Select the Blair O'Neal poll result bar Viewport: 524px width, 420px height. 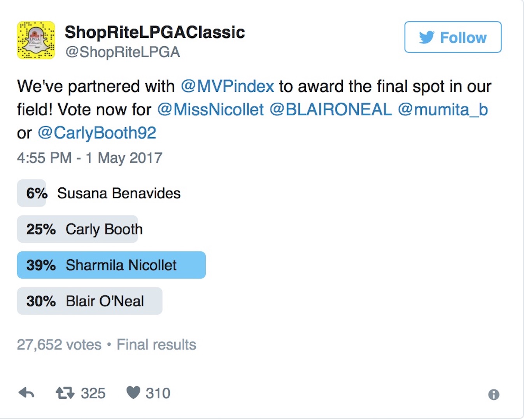pyautogui.click(x=89, y=301)
